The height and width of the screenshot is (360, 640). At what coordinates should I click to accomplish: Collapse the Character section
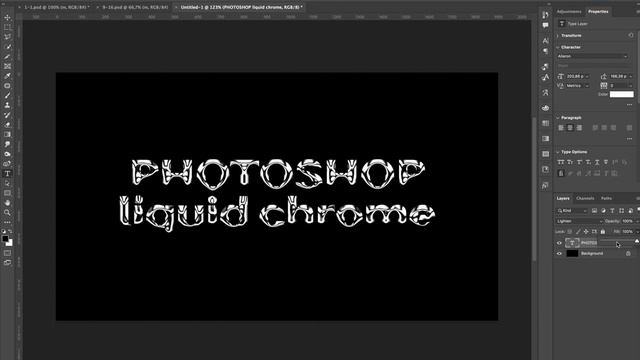tap(558, 47)
